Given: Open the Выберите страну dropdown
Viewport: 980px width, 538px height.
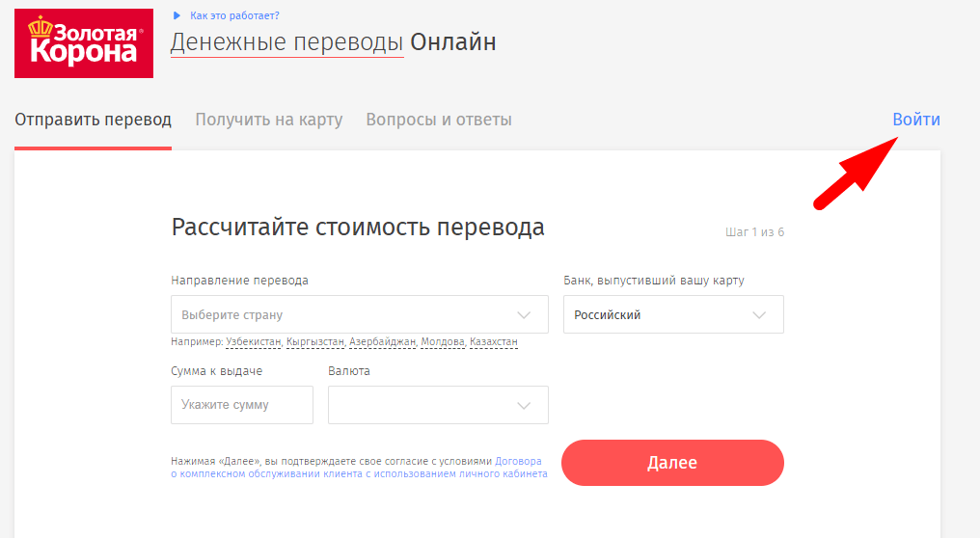Looking at the screenshot, I should (x=360, y=314).
